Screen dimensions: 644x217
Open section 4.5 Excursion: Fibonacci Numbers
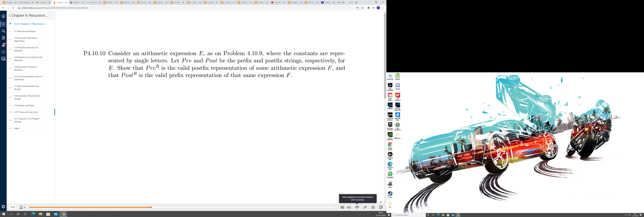point(26,68)
